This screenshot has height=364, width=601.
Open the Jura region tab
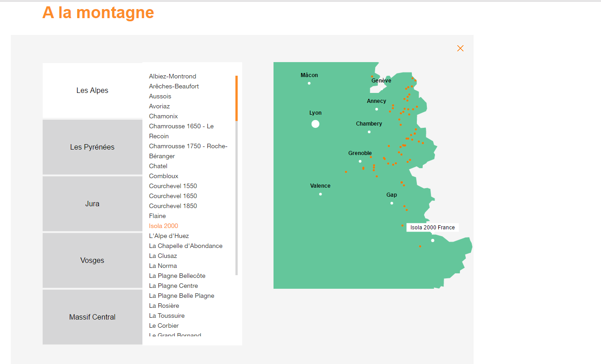(x=92, y=204)
